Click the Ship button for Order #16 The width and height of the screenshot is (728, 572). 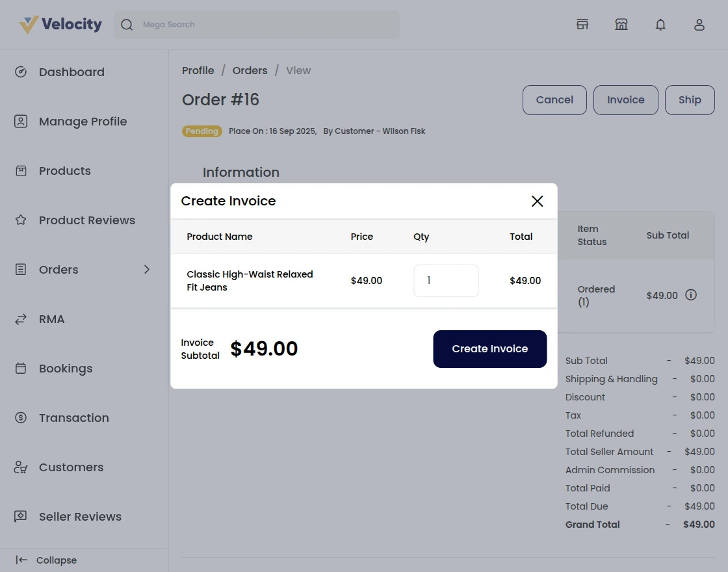point(690,99)
